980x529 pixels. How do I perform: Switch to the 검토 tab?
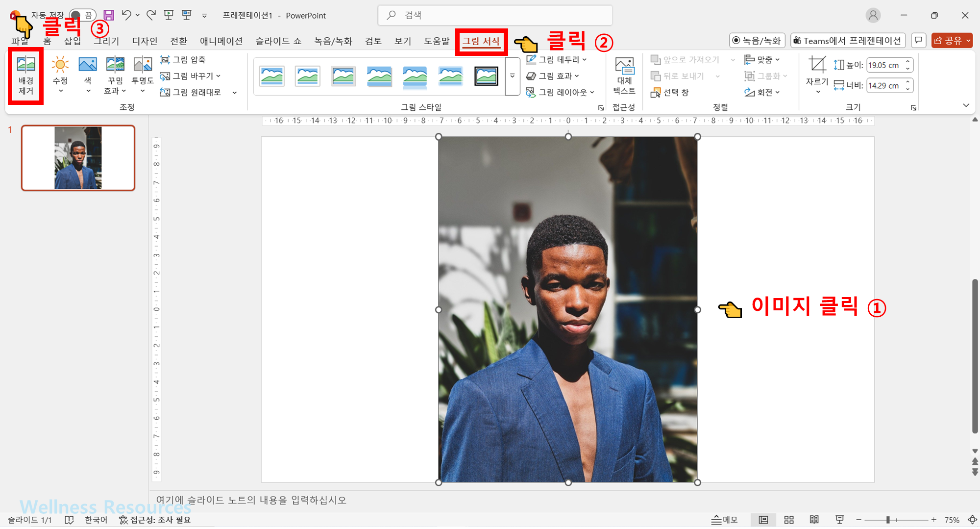[x=373, y=41]
